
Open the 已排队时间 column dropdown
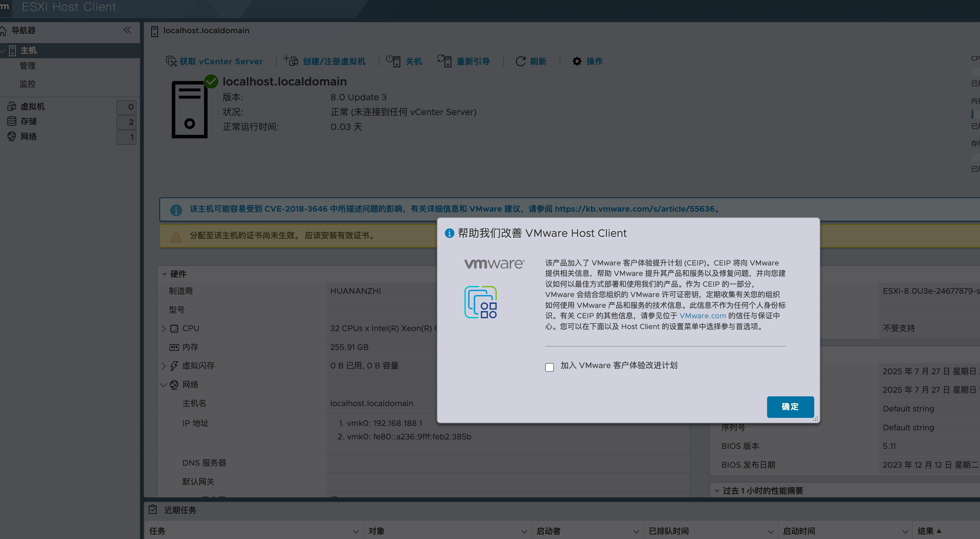(770, 531)
